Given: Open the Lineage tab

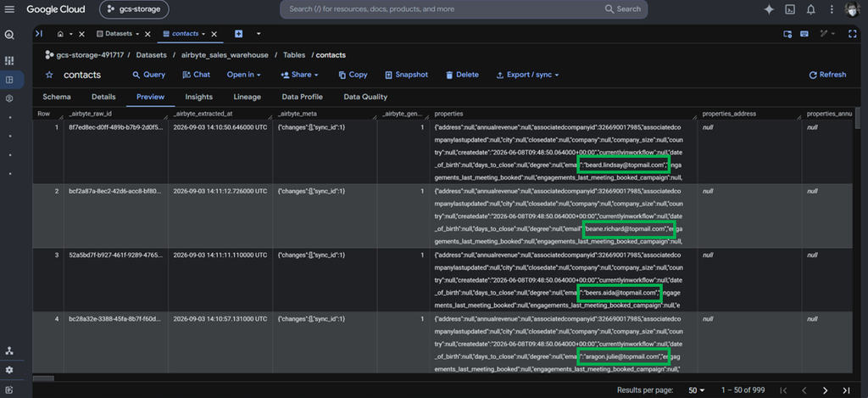Looking at the screenshot, I should tap(247, 97).
